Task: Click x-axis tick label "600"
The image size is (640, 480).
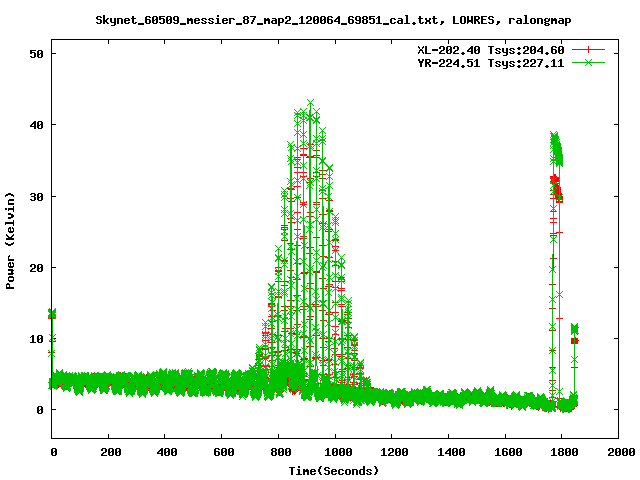Action: coord(224,452)
